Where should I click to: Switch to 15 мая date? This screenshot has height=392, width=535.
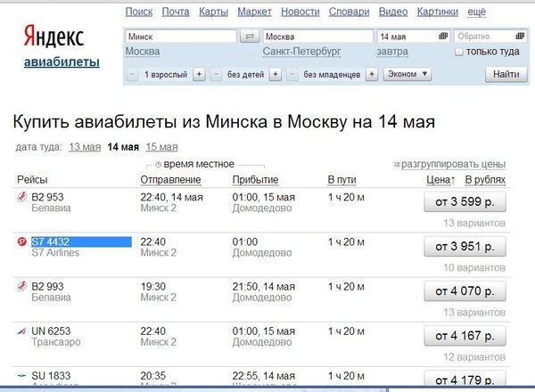[x=161, y=147]
